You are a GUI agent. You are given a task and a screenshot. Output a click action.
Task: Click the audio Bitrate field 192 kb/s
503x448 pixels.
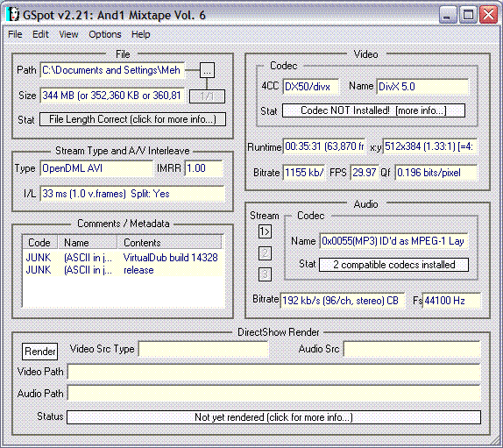coord(343,301)
